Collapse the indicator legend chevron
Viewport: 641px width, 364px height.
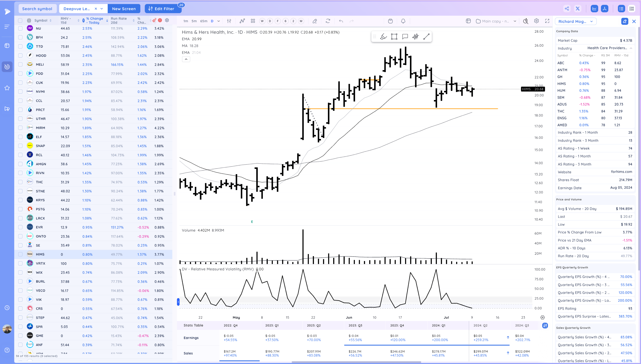coord(186,59)
